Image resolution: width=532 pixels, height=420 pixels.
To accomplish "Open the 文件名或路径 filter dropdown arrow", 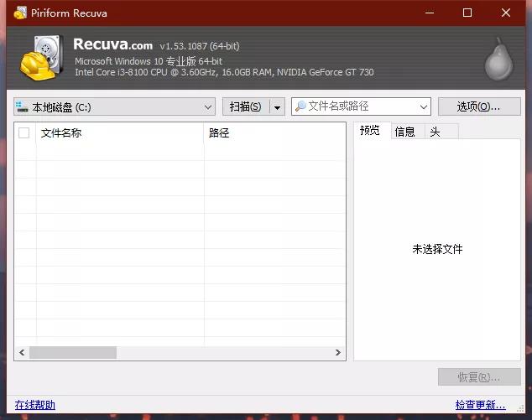I will point(423,107).
